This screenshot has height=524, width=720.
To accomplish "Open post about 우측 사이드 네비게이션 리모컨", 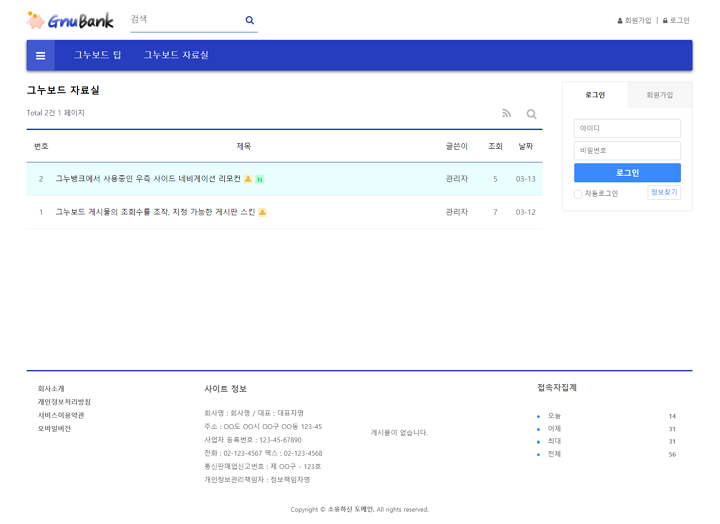I will click(148, 179).
